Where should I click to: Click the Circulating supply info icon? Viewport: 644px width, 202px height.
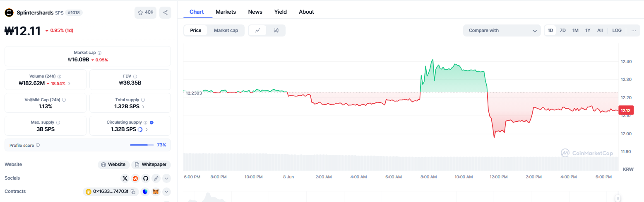point(145,122)
